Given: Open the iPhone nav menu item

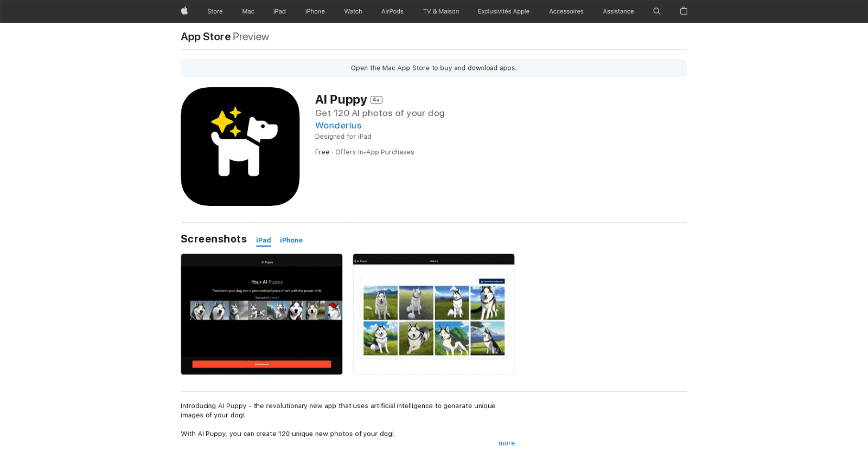Looking at the screenshot, I should (315, 11).
